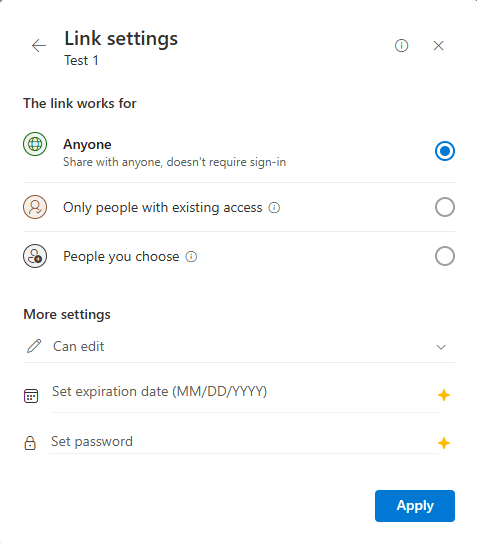Go back using the left arrow icon
This screenshot has width=477, height=543.
click(39, 46)
